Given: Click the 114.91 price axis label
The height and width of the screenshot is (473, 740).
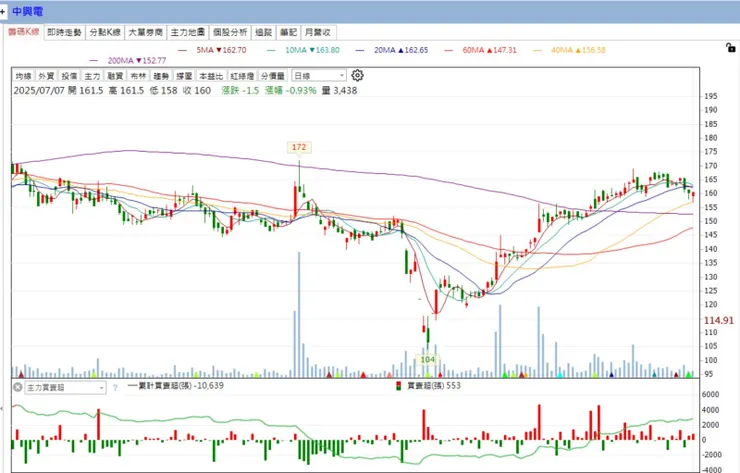Looking at the screenshot, I should pos(719,321).
